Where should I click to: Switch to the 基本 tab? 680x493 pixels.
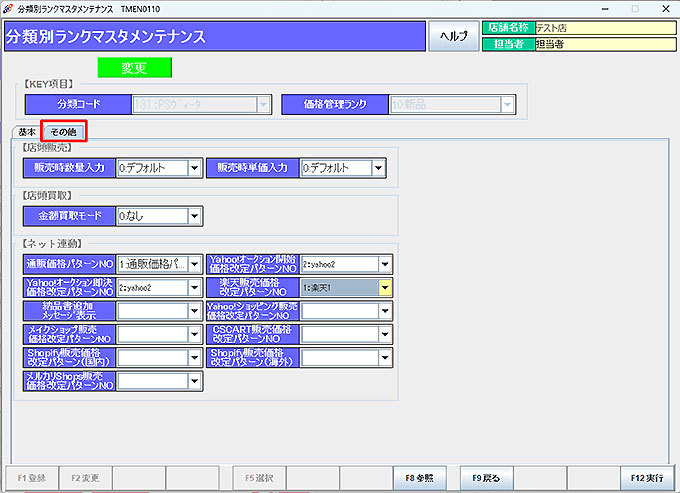click(28, 132)
